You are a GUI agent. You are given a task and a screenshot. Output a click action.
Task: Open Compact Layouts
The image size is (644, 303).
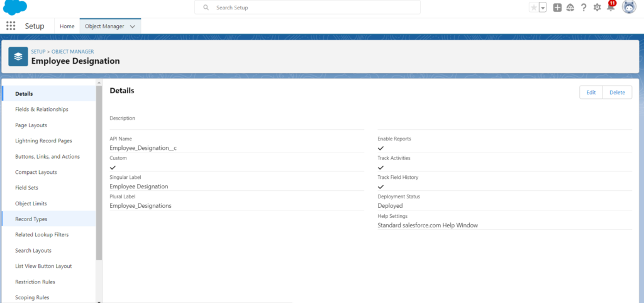pyautogui.click(x=49, y=172)
